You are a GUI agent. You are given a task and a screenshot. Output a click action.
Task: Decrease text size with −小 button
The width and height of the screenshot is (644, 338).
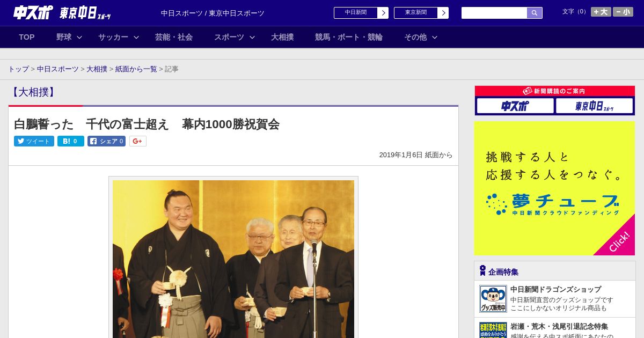[x=623, y=12]
